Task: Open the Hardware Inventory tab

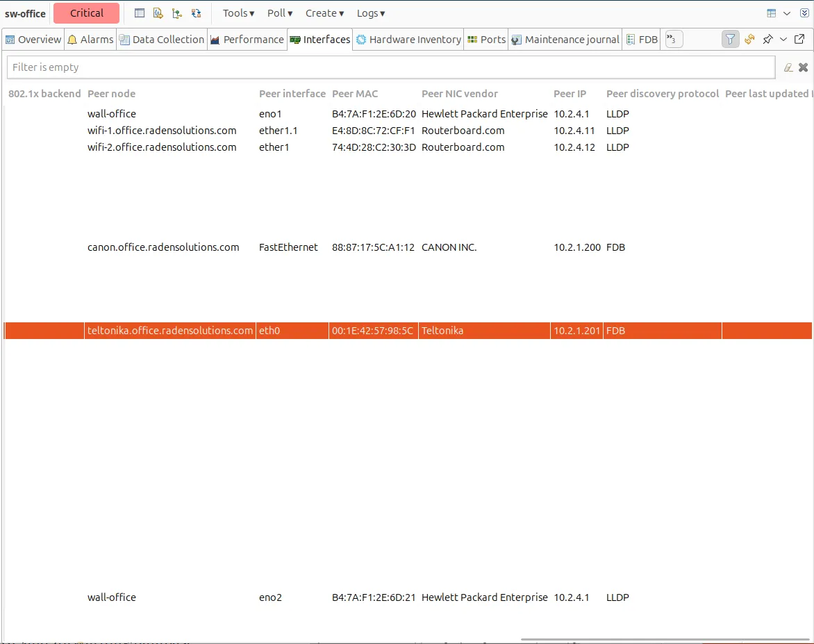Action: [x=408, y=40]
